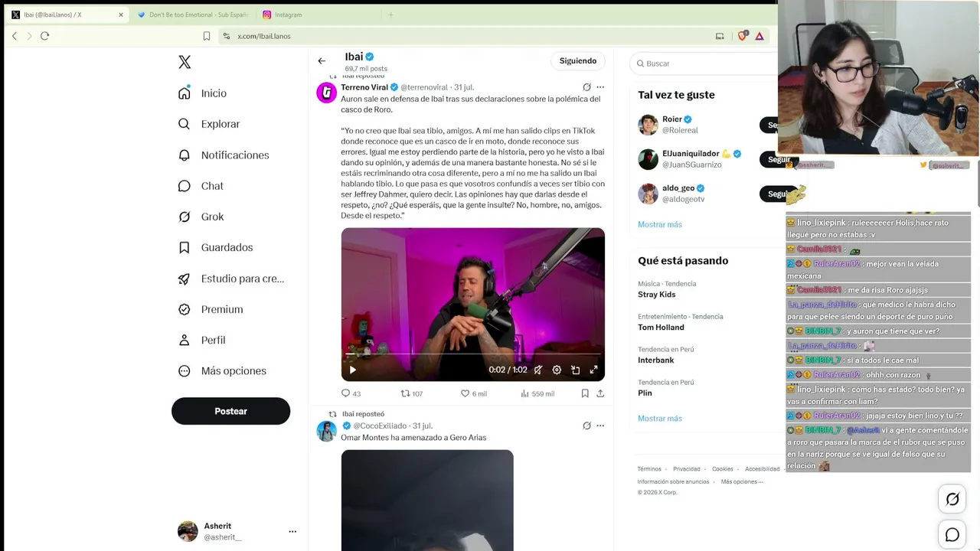Reply to Terreno Viral post with 43 replies

(x=351, y=393)
